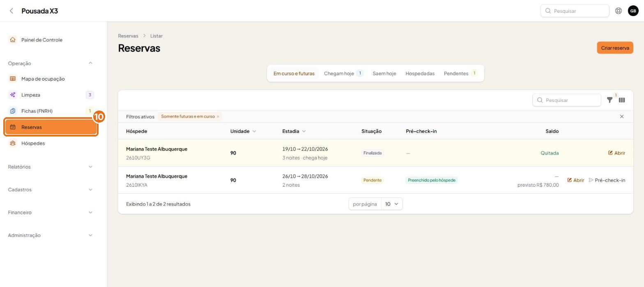The height and width of the screenshot is (287, 644).
Task: Click the Limpeza sparkle icon
Action: coord(13,95)
